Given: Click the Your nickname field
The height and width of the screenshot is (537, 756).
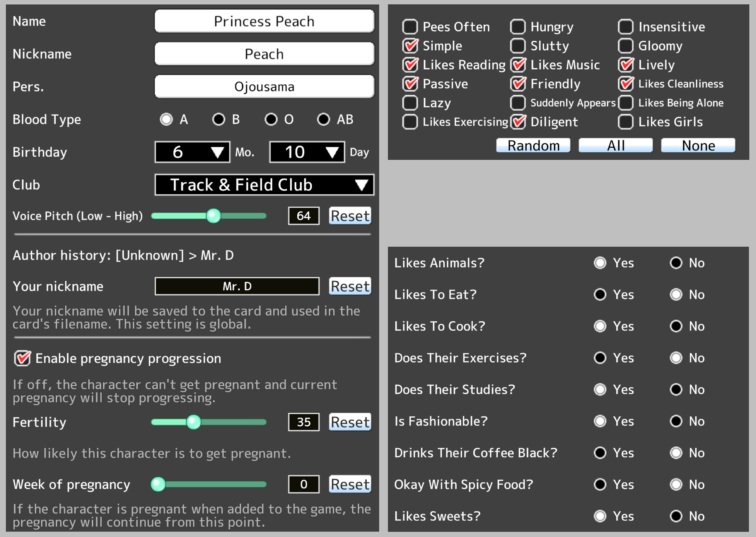Looking at the screenshot, I should point(237,286).
